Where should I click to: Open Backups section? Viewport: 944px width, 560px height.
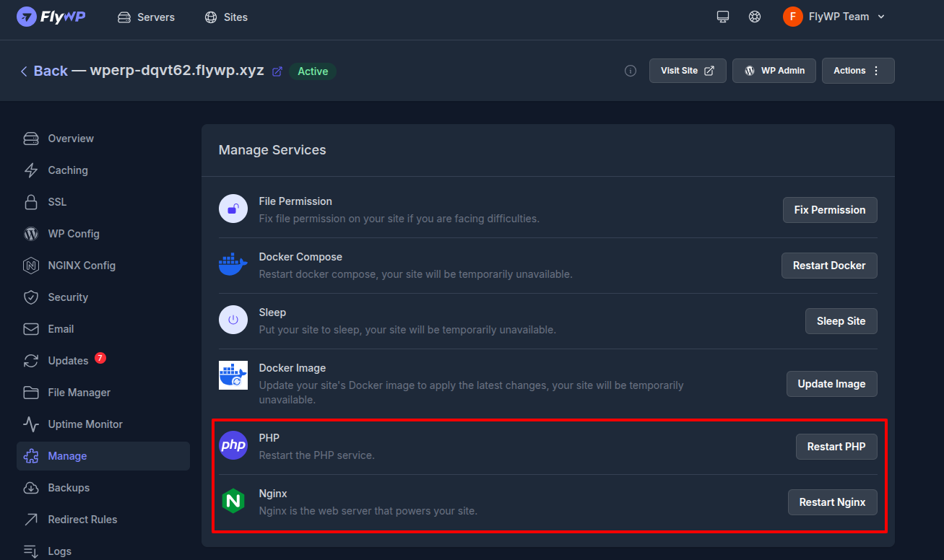click(103, 488)
